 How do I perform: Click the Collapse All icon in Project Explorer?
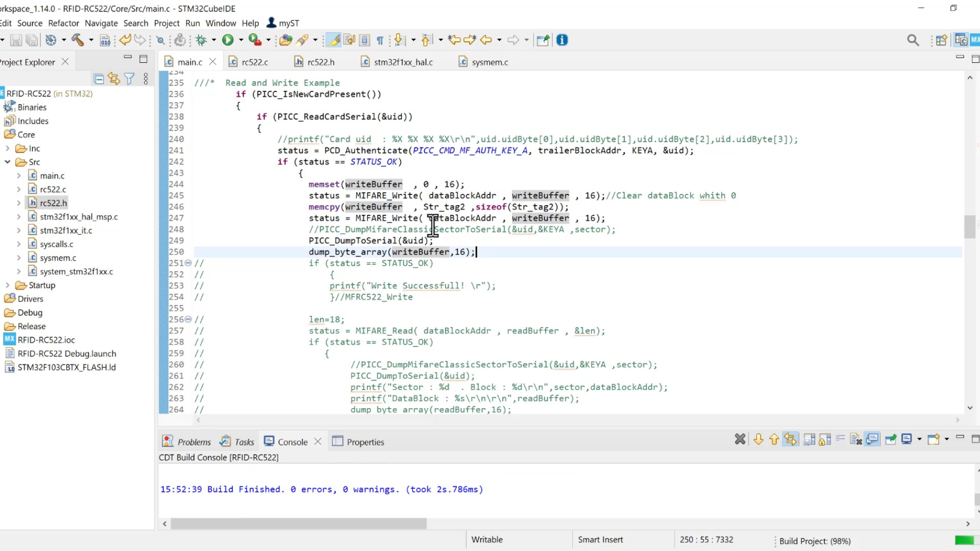99,79
